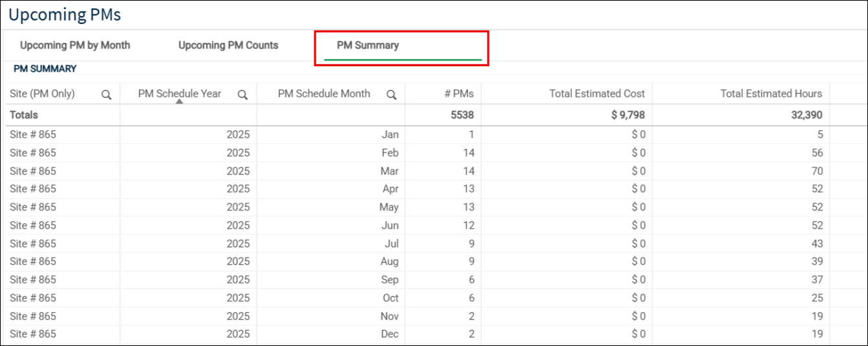Viewport: 868px width, 346px height.
Task: Click the Mar row hours value 70
Action: (x=817, y=171)
